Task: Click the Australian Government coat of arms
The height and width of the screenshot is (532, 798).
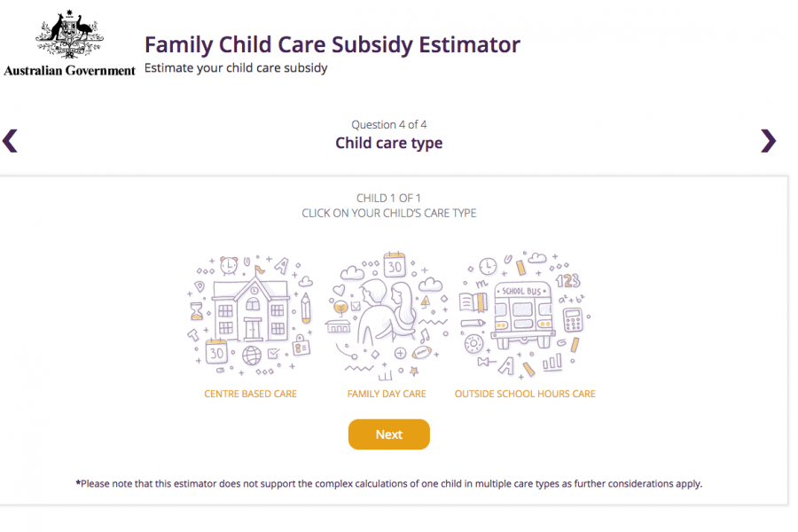Action: pyautogui.click(x=69, y=35)
